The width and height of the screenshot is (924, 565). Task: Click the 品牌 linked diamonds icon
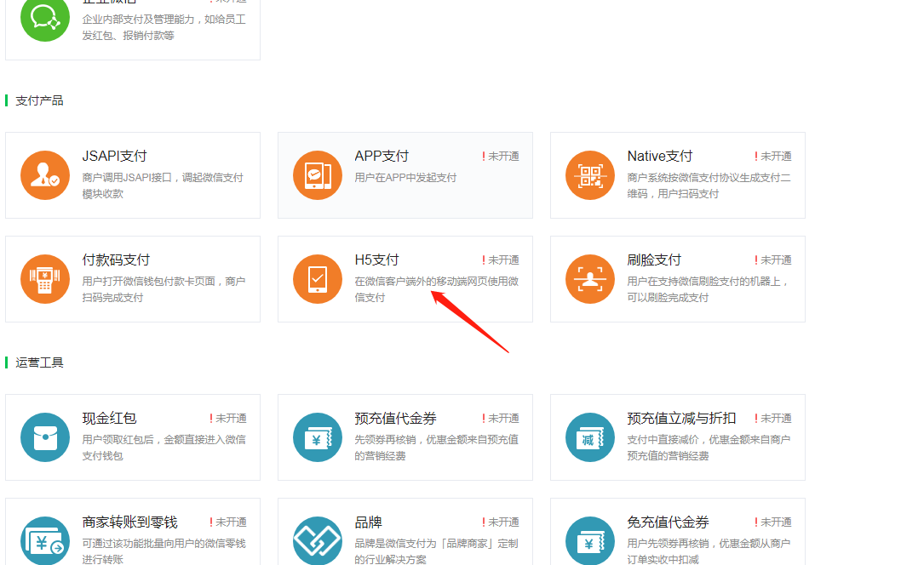(x=317, y=540)
